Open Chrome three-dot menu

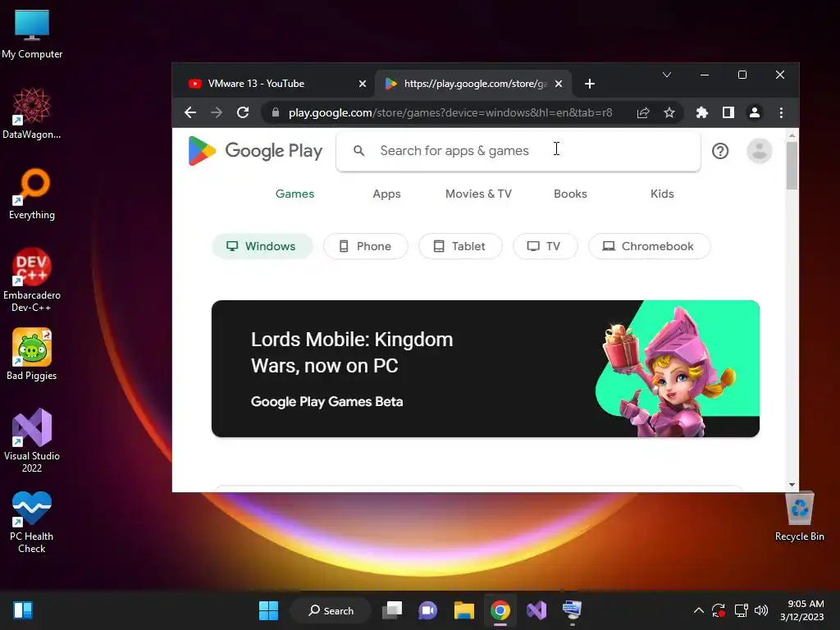[x=781, y=112]
